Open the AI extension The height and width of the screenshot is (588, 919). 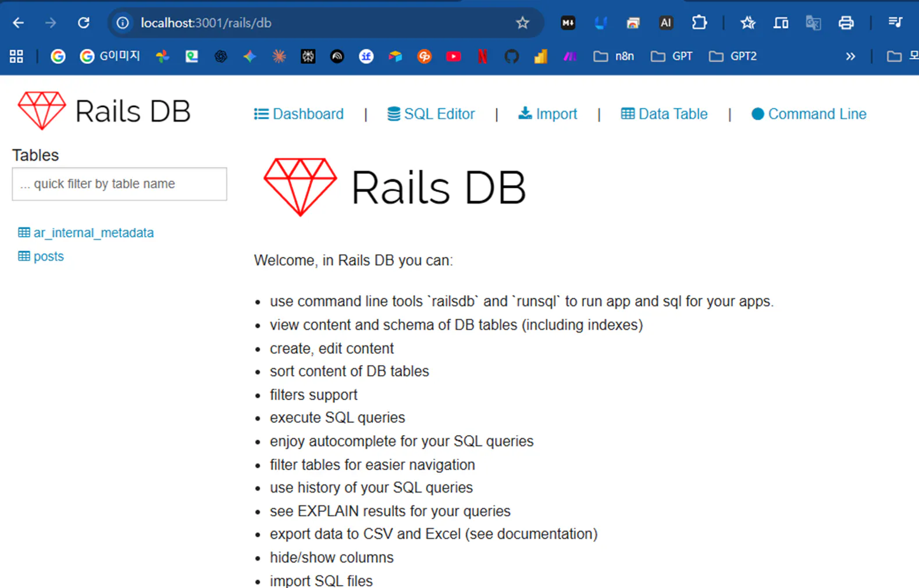[x=665, y=23]
